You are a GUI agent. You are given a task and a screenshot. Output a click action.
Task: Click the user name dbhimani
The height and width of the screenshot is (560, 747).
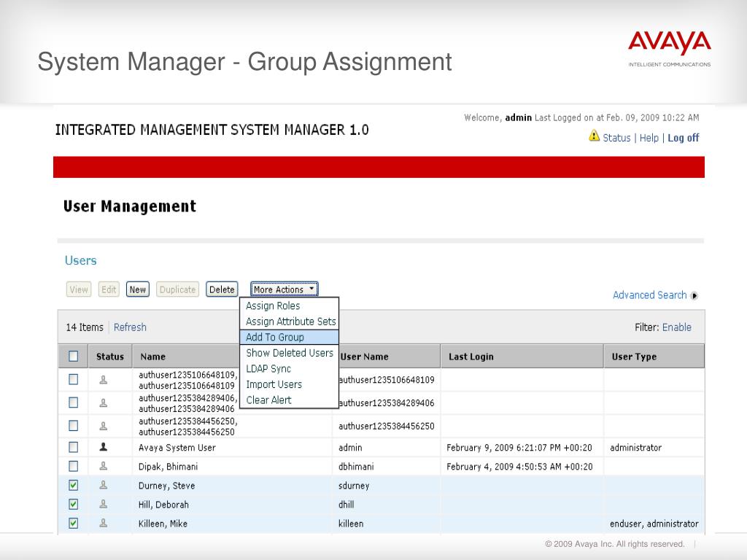pos(356,467)
